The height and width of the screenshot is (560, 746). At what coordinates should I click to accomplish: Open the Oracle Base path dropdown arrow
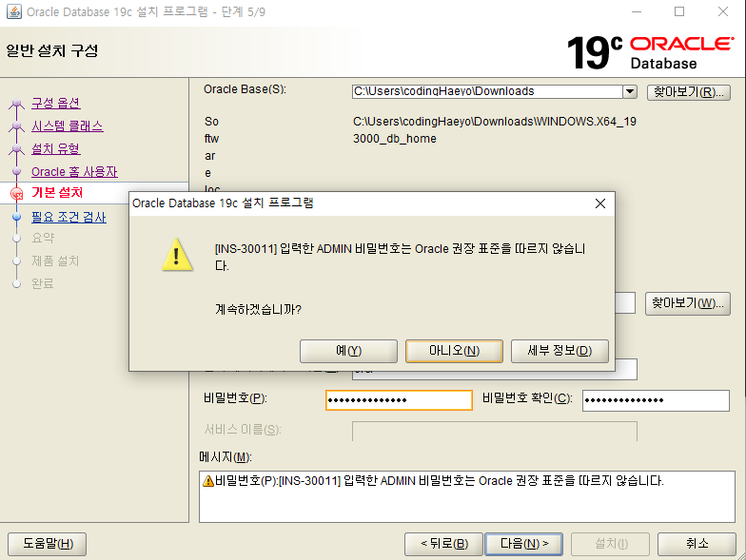pyautogui.click(x=630, y=91)
